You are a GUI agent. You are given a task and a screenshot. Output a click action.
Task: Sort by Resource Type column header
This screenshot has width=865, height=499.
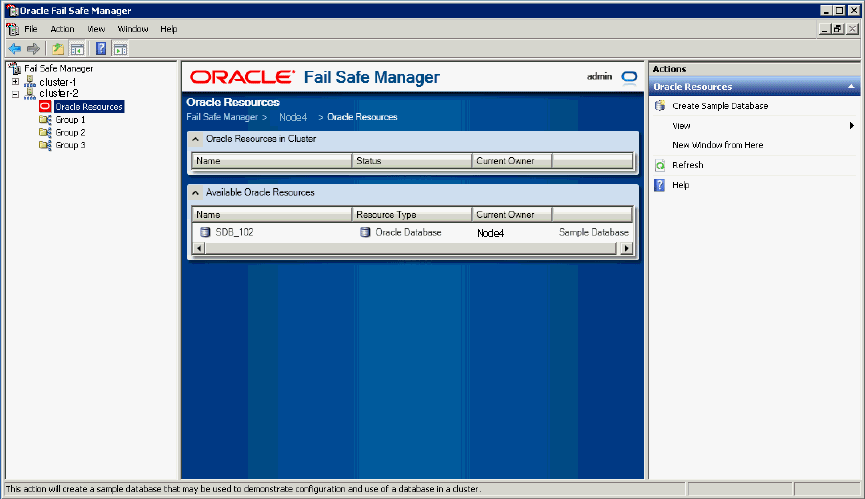point(412,214)
